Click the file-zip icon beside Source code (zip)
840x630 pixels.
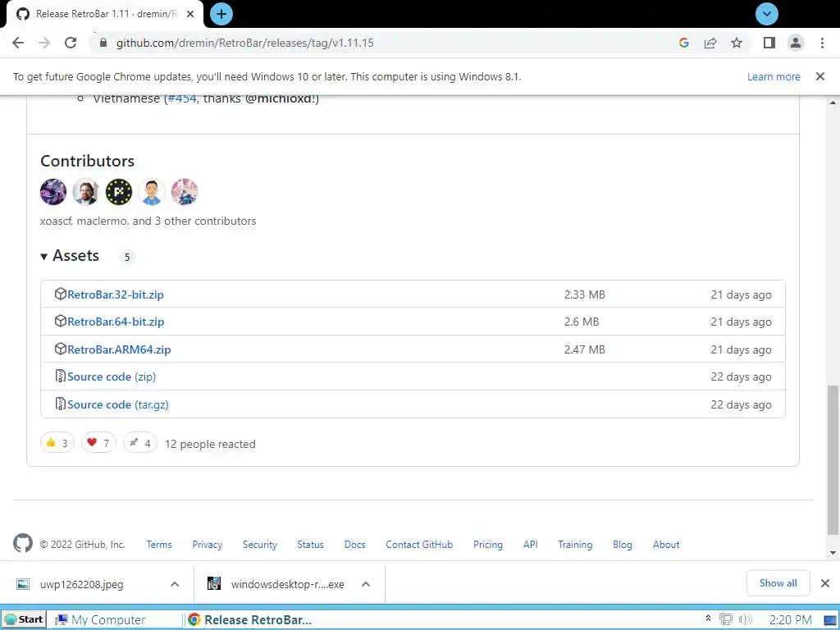point(61,376)
